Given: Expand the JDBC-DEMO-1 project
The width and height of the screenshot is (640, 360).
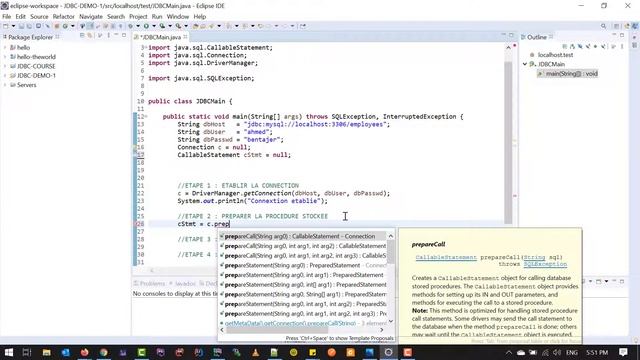Looking at the screenshot, I should click(x=5, y=76).
